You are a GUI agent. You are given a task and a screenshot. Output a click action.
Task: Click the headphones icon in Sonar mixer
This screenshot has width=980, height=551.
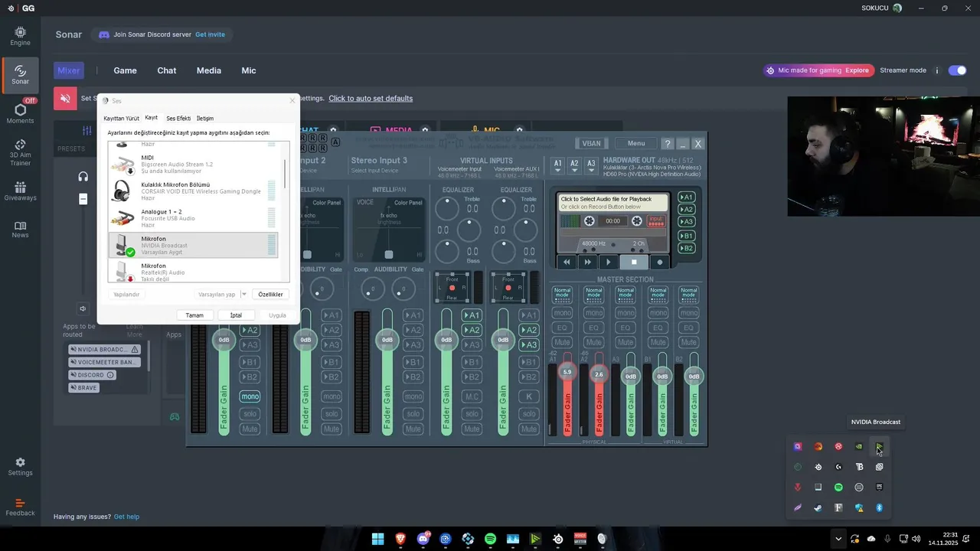(x=83, y=176)
